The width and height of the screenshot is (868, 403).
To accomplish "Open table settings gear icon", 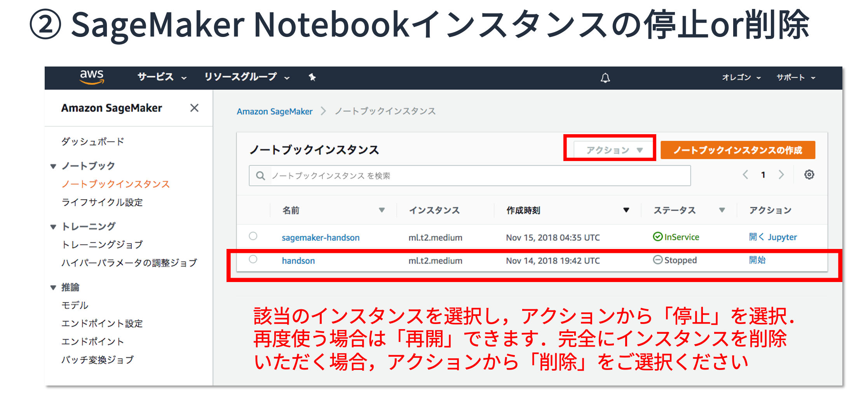I will pos(809,174).
